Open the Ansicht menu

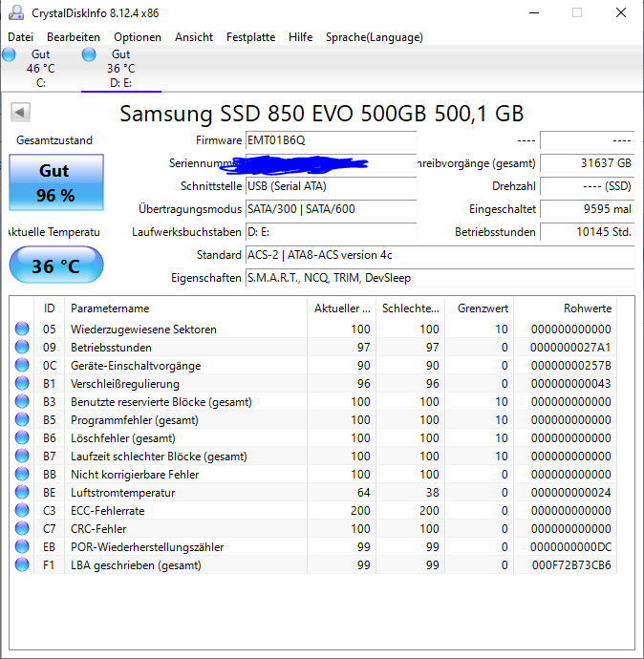click(x=194, y=37)
